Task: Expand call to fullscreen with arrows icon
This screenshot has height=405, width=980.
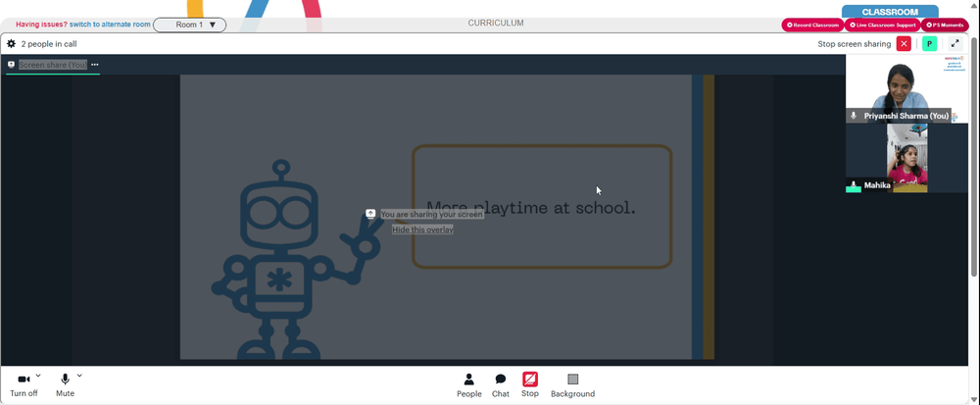Action: (x=955, y=44)
